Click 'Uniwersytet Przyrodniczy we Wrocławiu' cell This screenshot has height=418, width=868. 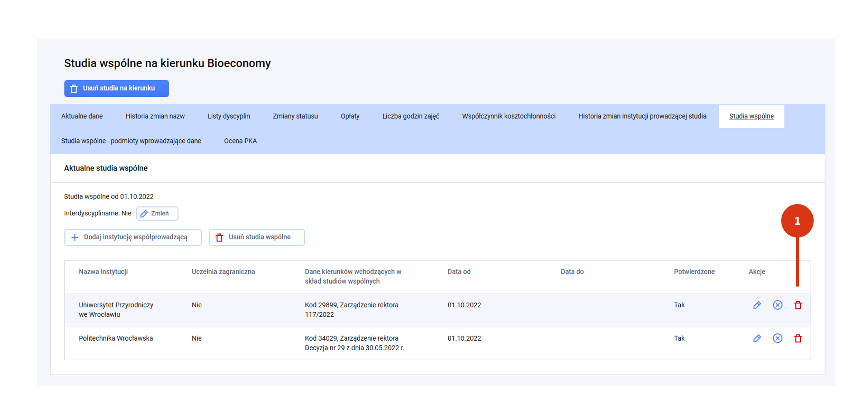(x=116, y=310)
